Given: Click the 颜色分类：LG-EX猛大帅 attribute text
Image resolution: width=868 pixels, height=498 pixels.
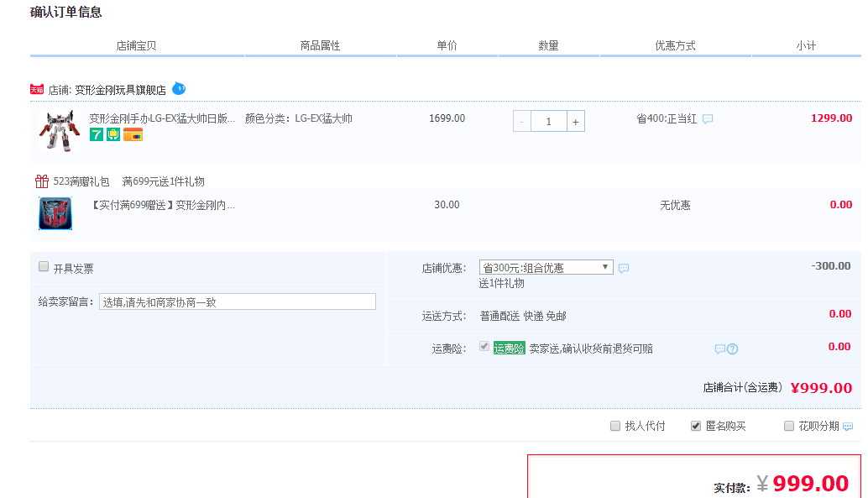Looking at the screenshot, I should [x=298, y=118].
